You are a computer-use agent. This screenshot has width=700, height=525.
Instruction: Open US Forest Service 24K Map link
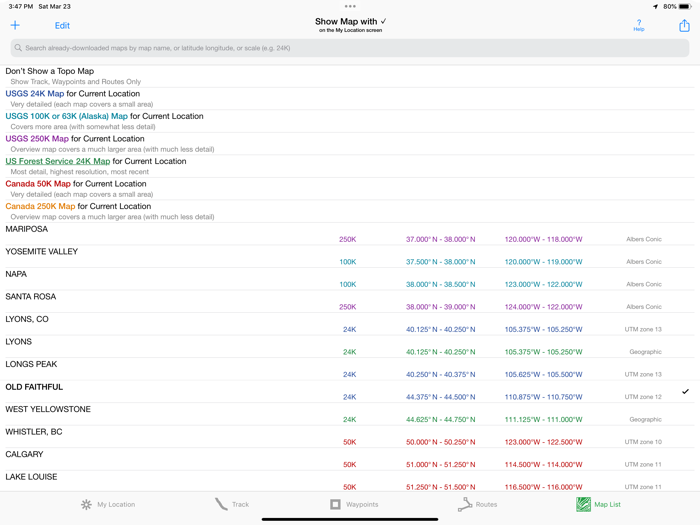click(58, 161)
